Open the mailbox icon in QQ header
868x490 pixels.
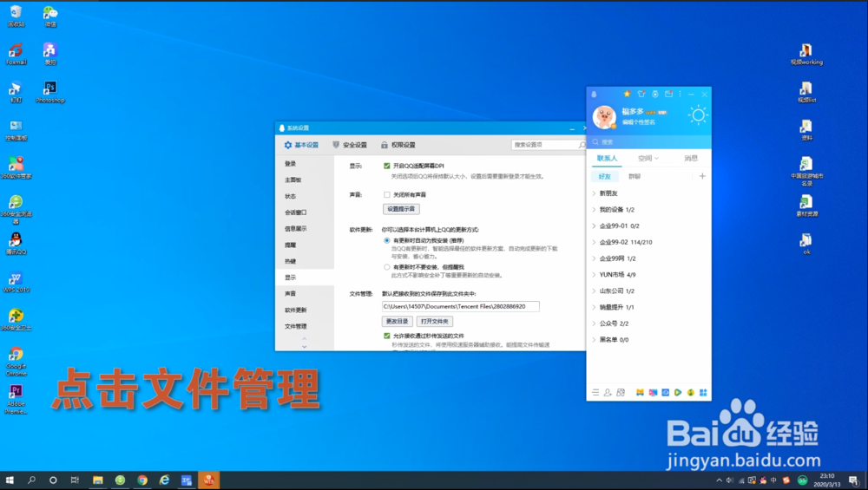[x=668, y=94]
